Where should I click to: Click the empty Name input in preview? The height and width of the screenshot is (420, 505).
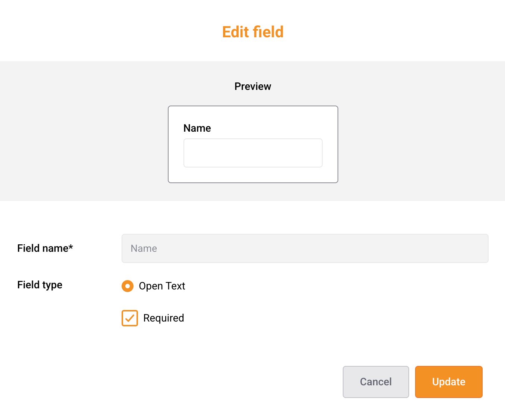(252, 153)
